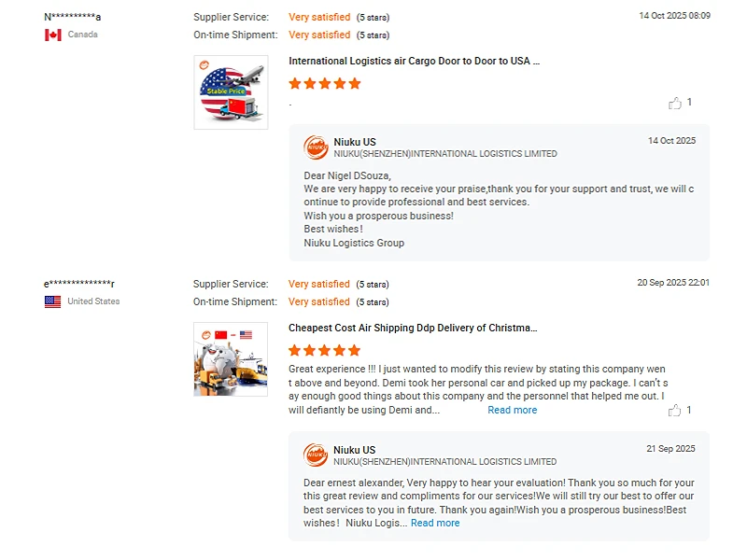
Task: Click five-star rating under International Logistics product
Action: point(324,84)
